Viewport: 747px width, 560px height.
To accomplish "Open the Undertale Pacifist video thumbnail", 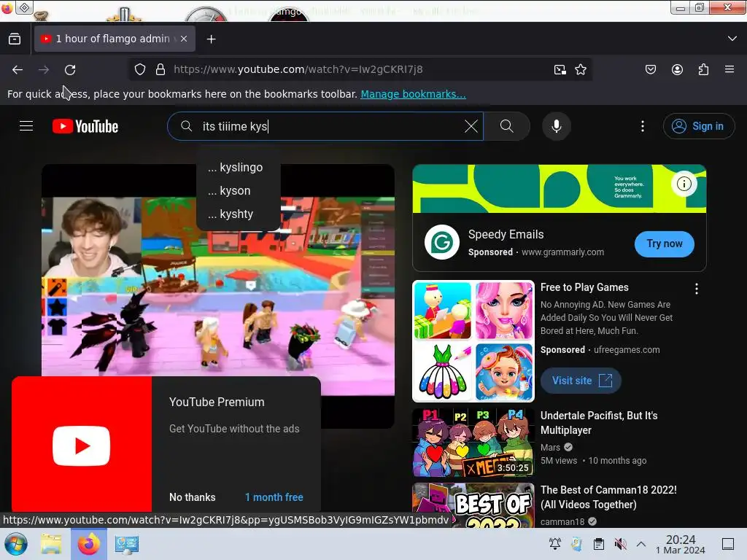I will (x=473, y=443).
